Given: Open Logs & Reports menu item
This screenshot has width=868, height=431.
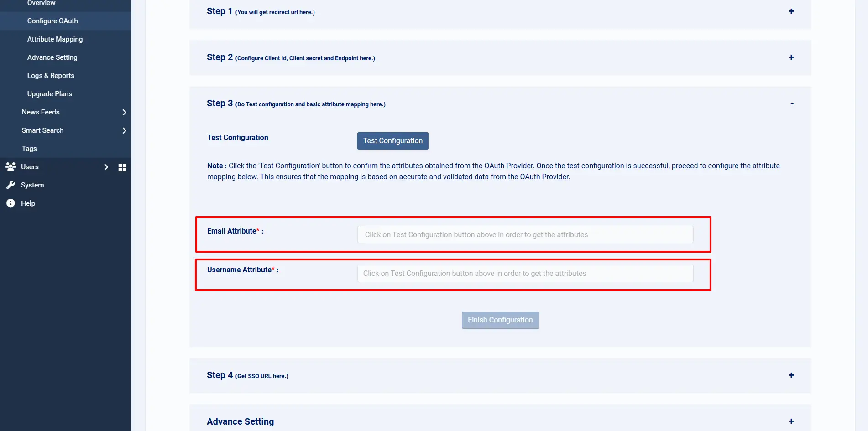Looking at the screenshot, I should [x=51, y=76].
